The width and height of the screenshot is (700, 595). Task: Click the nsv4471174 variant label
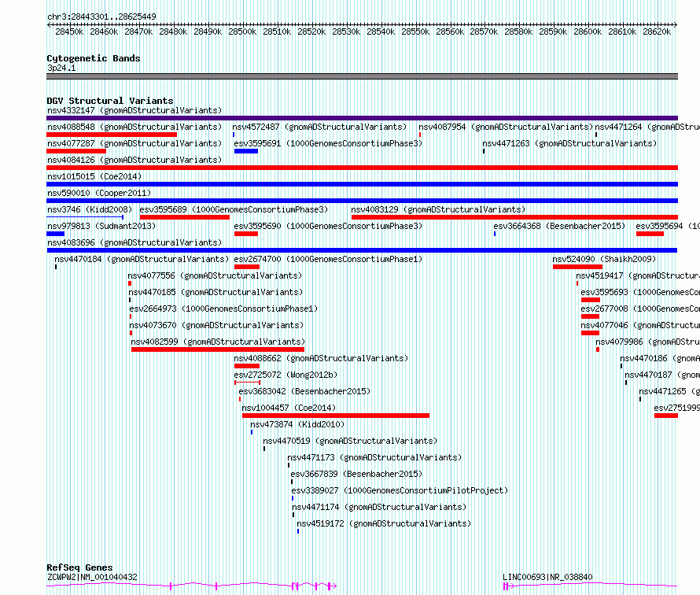[379, 507]
